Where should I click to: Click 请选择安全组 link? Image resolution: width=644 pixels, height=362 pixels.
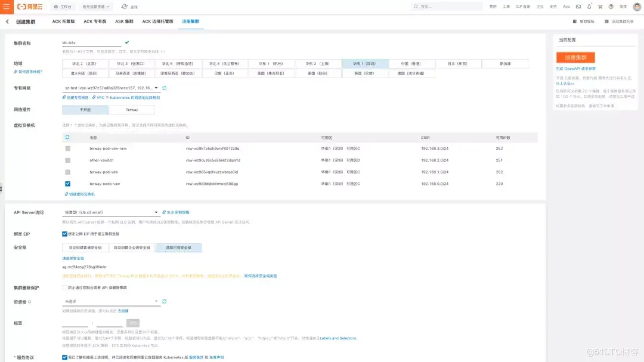pos(73,258)
